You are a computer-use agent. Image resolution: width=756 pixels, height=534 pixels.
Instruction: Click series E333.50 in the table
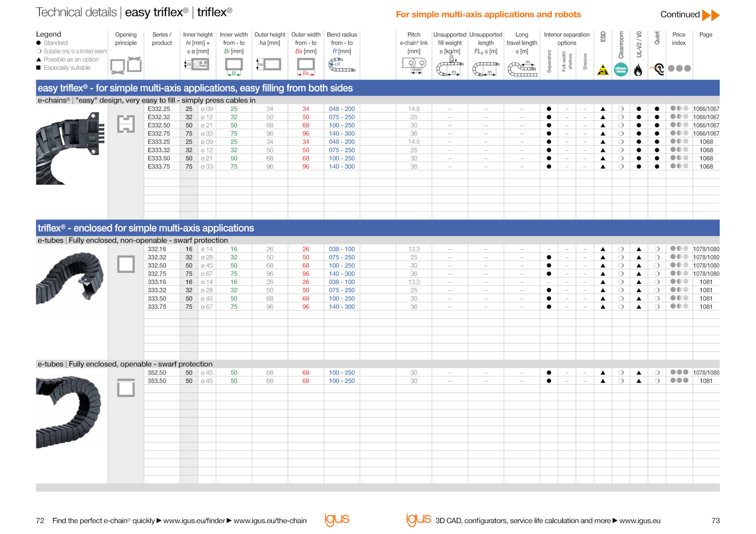(x=159, y=159)
